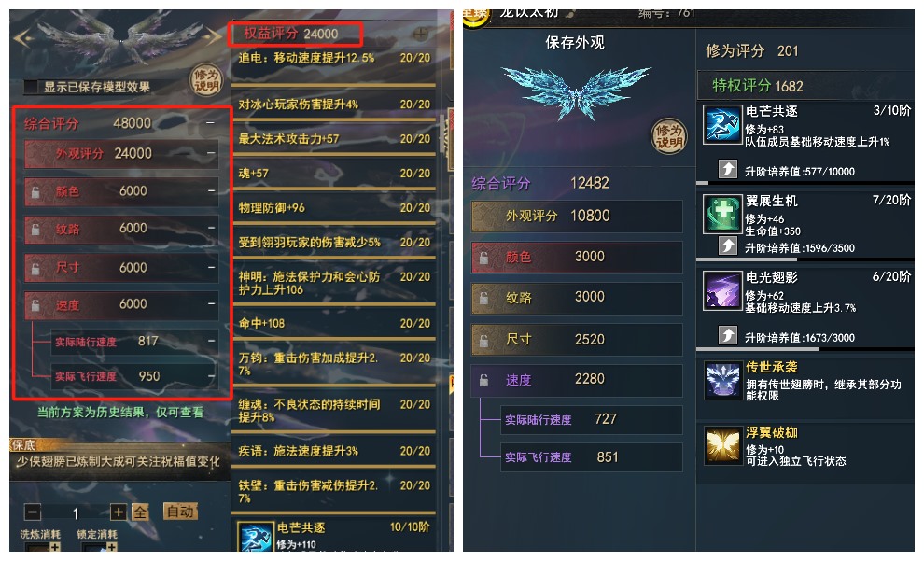The height and width of the screenshot is (561, 924).
Task: Enable 显示已保存模型效果 checkbox
Action: (x=31, y=87)
